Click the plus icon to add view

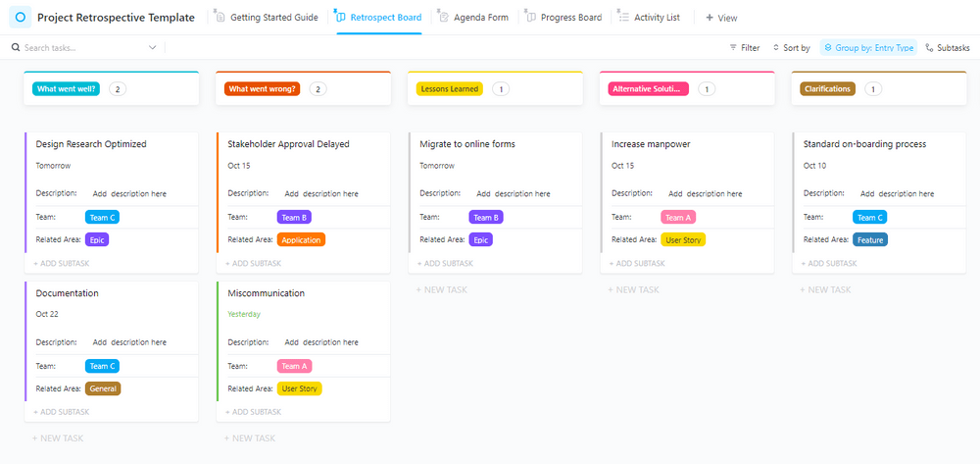coord(709,18)
